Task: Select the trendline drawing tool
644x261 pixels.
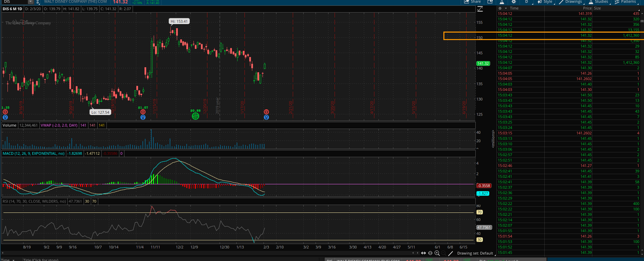Action: [x=451, y=252]
